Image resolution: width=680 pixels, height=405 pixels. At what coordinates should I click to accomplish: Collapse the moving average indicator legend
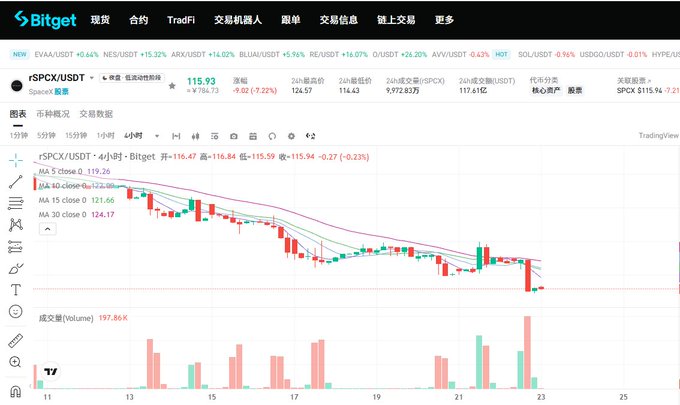click(x=48, y=229)
